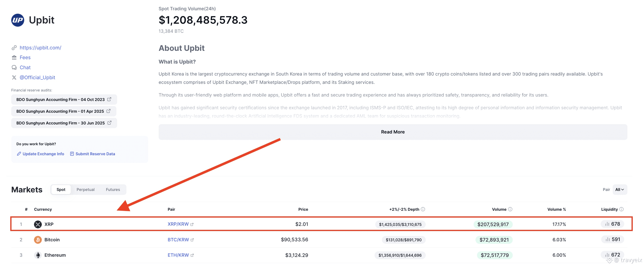
Task: Select the Spot markets tab
Action: 61,189
